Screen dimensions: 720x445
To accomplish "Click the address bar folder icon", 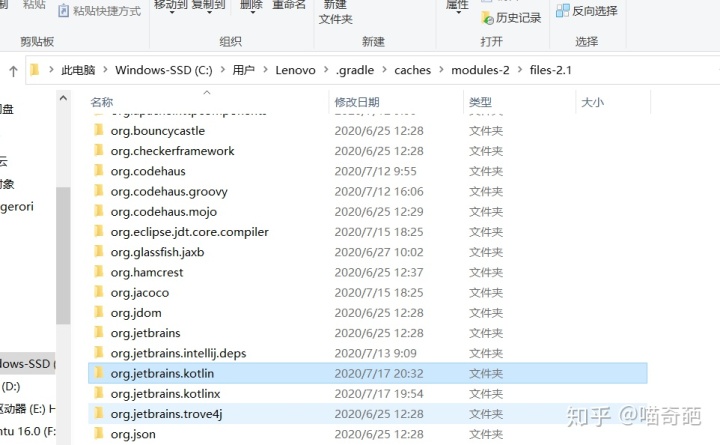I will (34, 70).
